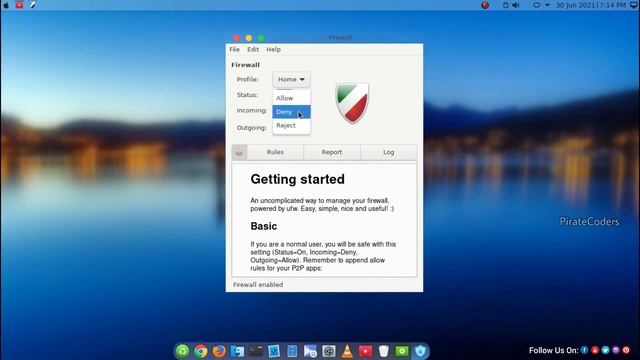Click the home tab icon left of Rules

(x=239, y=152)
